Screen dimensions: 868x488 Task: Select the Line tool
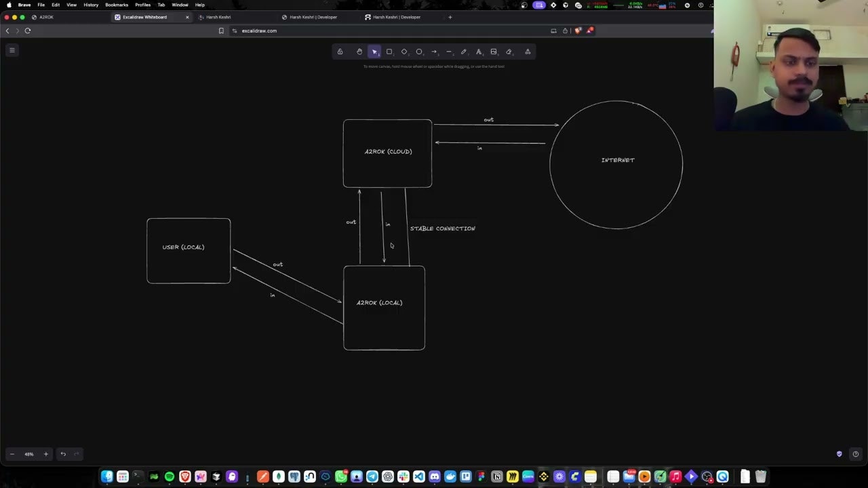click(x=449, y=52)
